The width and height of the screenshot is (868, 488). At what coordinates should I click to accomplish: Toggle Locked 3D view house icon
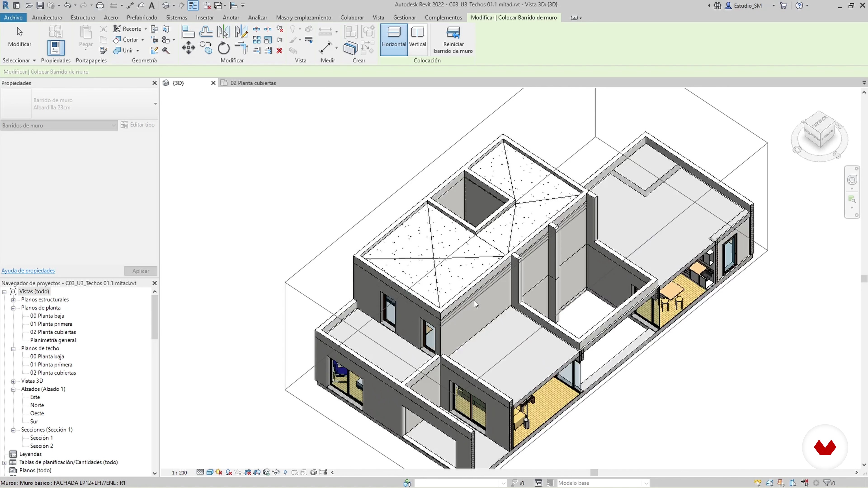(x=266, y=472)
